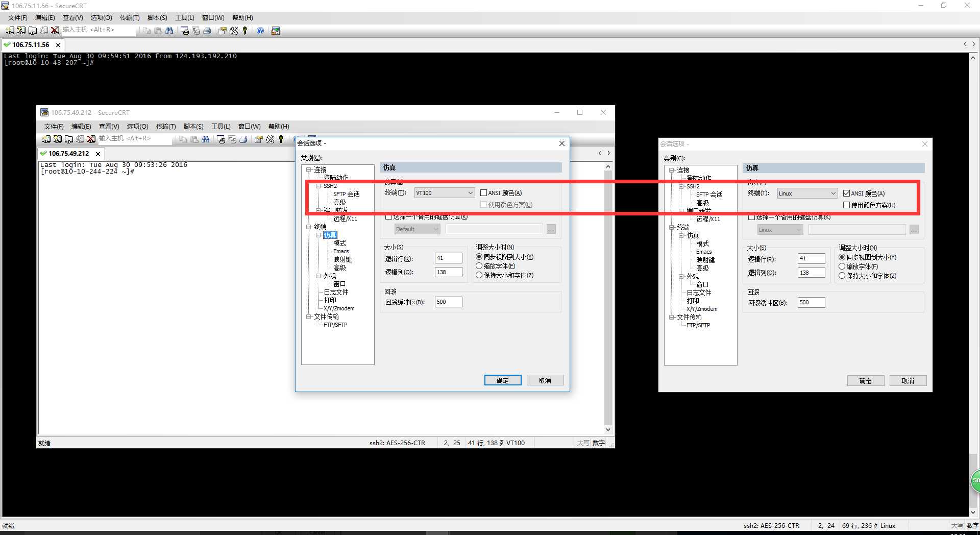Open 传输(T) menu in 106.75.49.212 window

pos(166,127)
